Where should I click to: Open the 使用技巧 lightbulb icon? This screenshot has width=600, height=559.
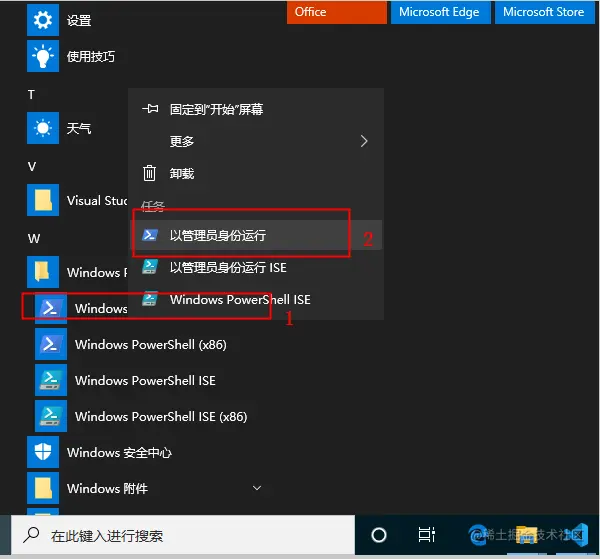43,56
